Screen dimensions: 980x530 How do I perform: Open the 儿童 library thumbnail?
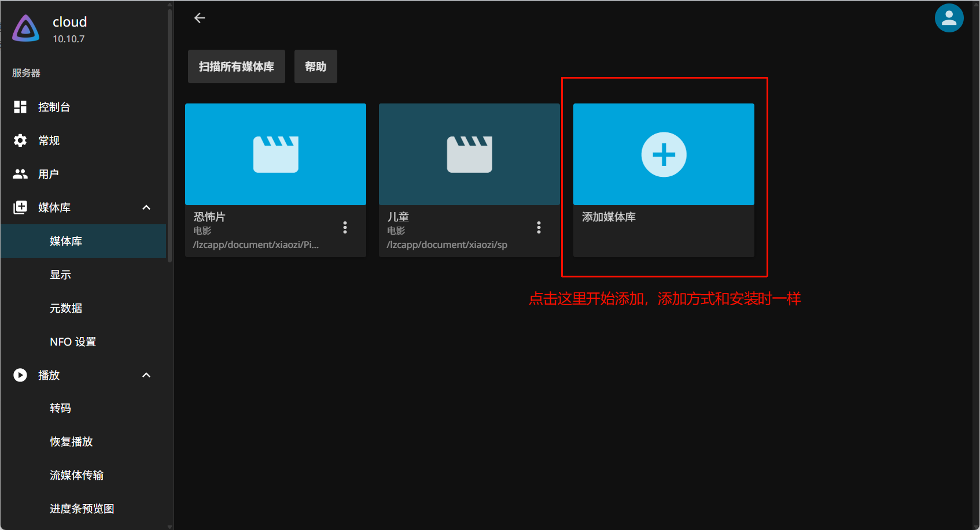tap(469, 154)
